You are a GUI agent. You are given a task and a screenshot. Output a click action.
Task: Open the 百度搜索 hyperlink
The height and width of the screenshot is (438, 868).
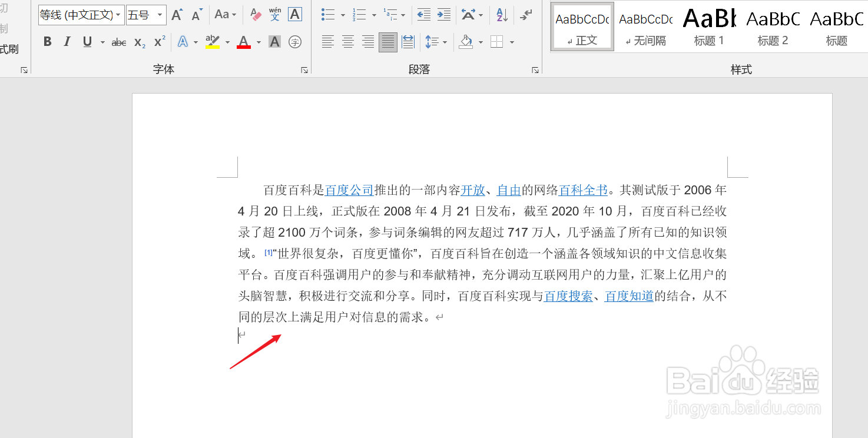click(568, 296)
